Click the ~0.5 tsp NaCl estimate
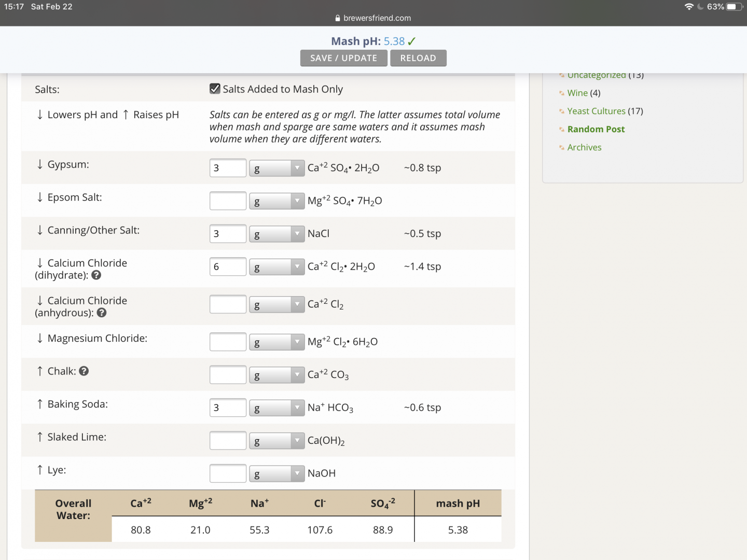 tap(423, 234)
